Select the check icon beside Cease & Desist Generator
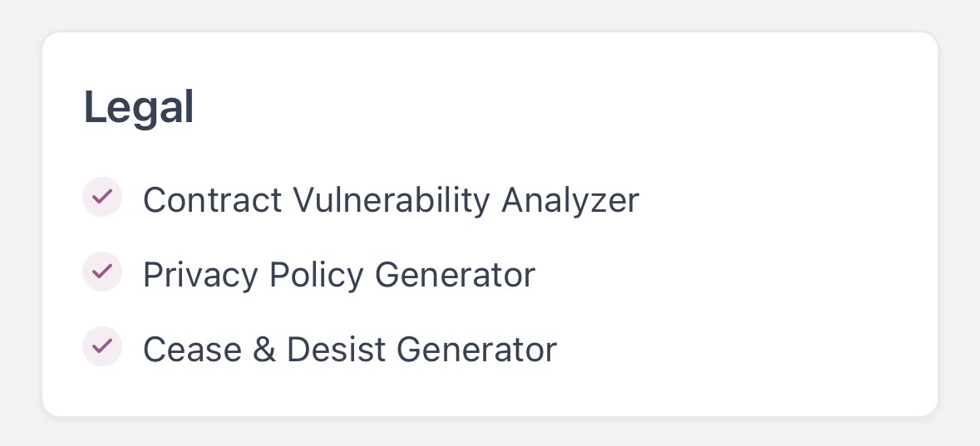The image size is (980, 446). [102, 347]
